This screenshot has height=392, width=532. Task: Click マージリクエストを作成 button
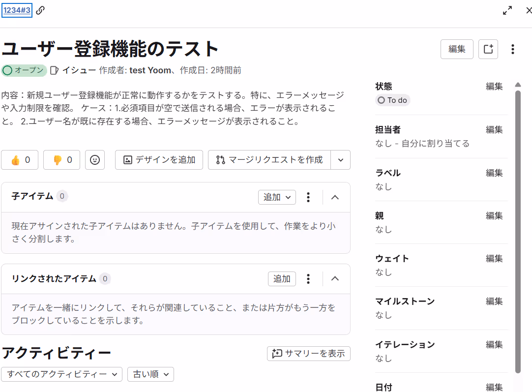click(269, 160)
